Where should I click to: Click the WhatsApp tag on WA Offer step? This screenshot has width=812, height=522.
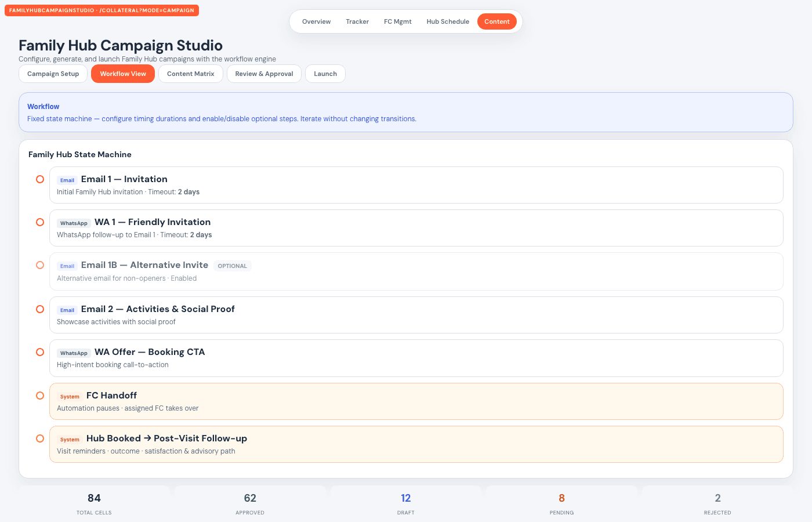tap(74, 353)
